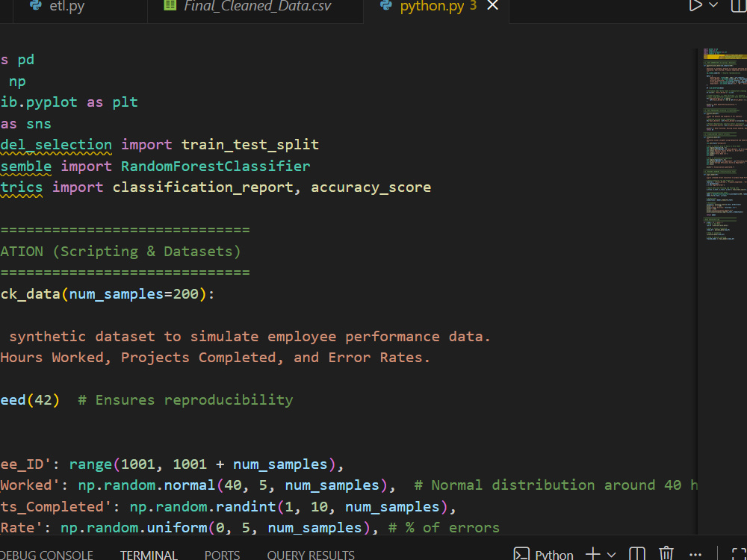
Task: Click 'uniform' in the Error Rate line
Action: [x=177, y=528]
